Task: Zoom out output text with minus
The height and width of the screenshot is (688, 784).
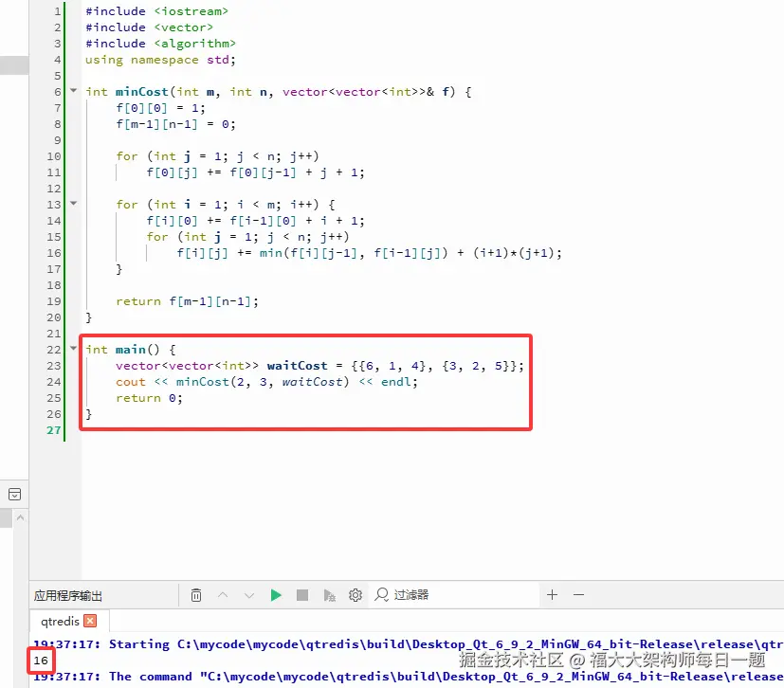Action: click(578, 594)
